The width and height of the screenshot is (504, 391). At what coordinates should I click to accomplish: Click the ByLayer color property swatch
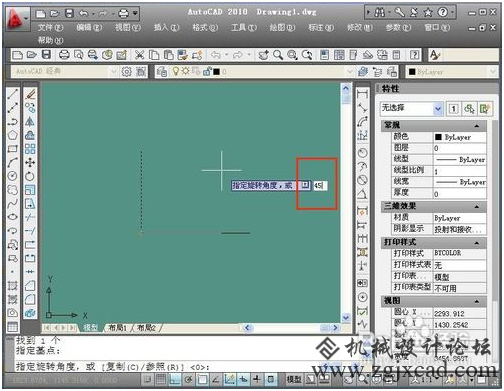coord(439,137)
